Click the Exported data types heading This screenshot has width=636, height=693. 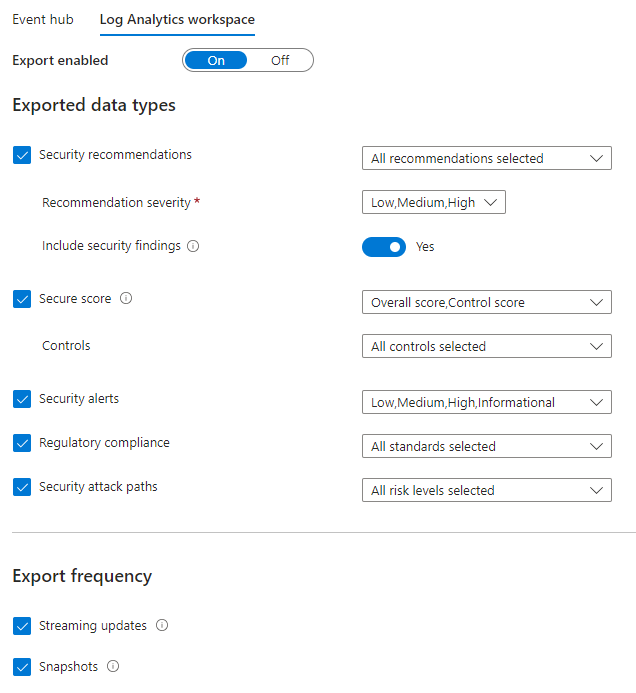94,106
